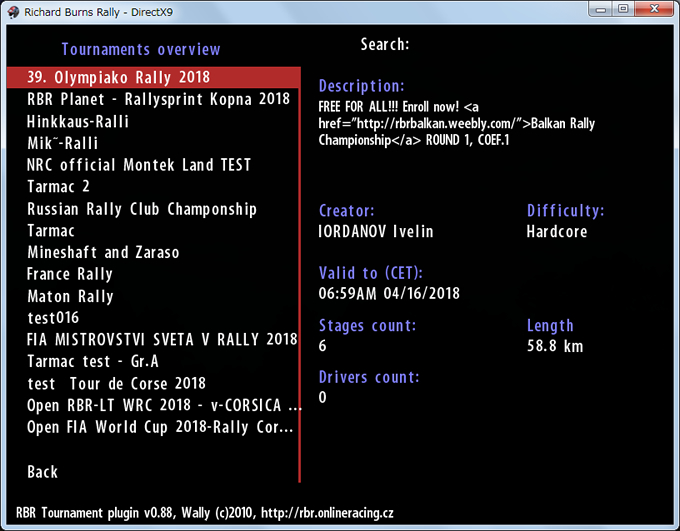Click the Drivers count label
This screenshot has width=680, height=531.
tap(369, 377)
